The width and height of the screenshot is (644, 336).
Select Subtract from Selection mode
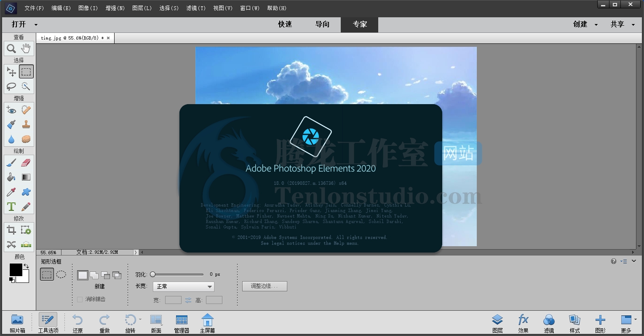[x=106, y=275]
